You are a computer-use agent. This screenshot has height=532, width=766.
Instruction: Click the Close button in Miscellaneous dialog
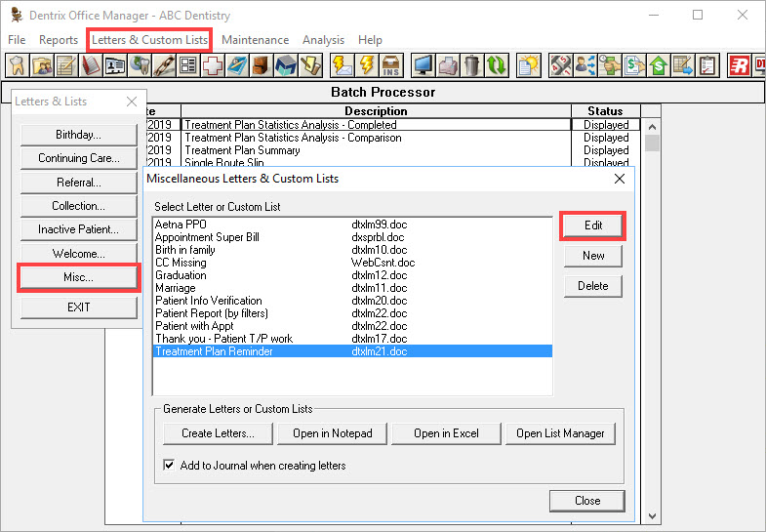point(587,501)
